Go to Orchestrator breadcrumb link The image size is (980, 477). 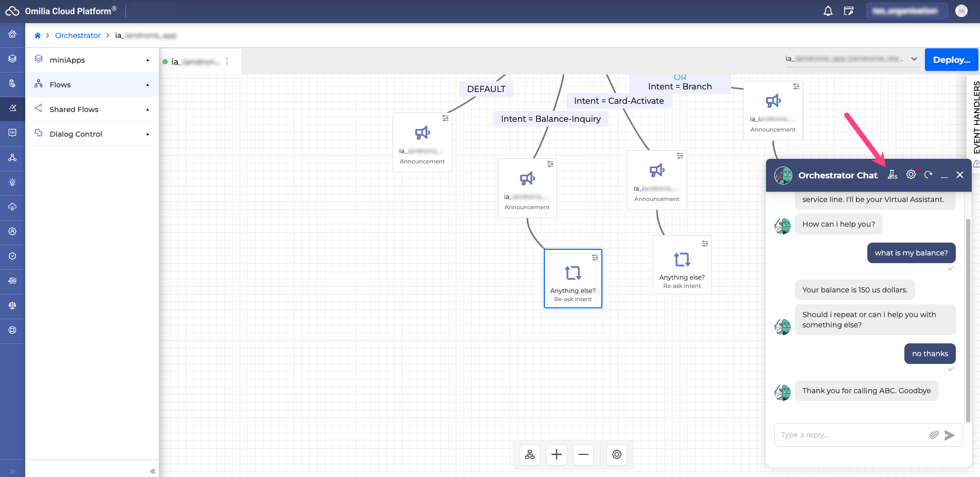(78, 35)
